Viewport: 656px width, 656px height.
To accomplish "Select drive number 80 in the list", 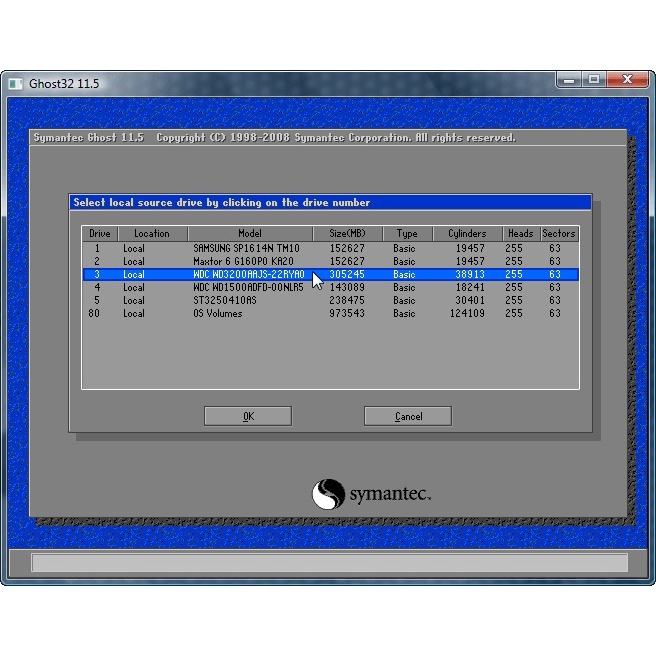I will pos(94,313).
